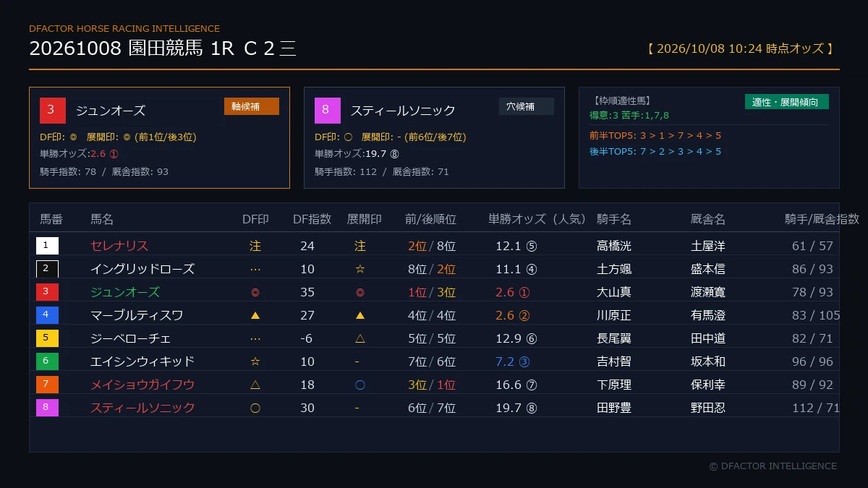Click stable name 有馬澄

(x=708, y=315)
